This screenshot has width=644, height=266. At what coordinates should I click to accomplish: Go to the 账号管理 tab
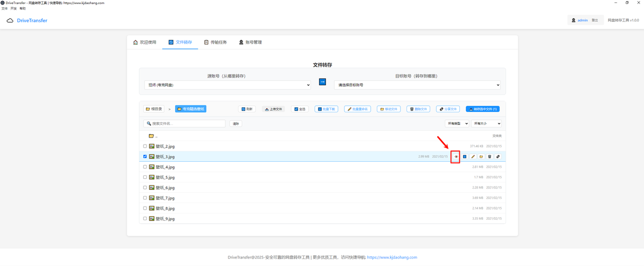[250, 42]
